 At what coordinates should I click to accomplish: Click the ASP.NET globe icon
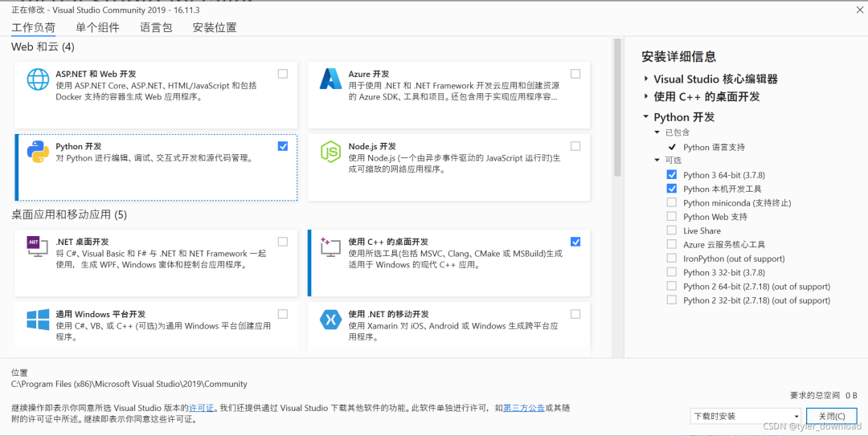(x=39, y=79)
